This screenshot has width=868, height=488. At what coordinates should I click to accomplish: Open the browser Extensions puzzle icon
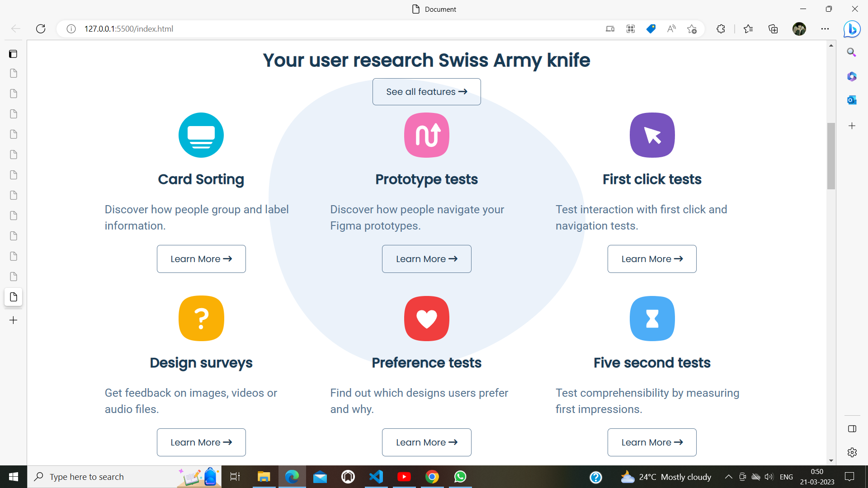(x=721, y=29)
